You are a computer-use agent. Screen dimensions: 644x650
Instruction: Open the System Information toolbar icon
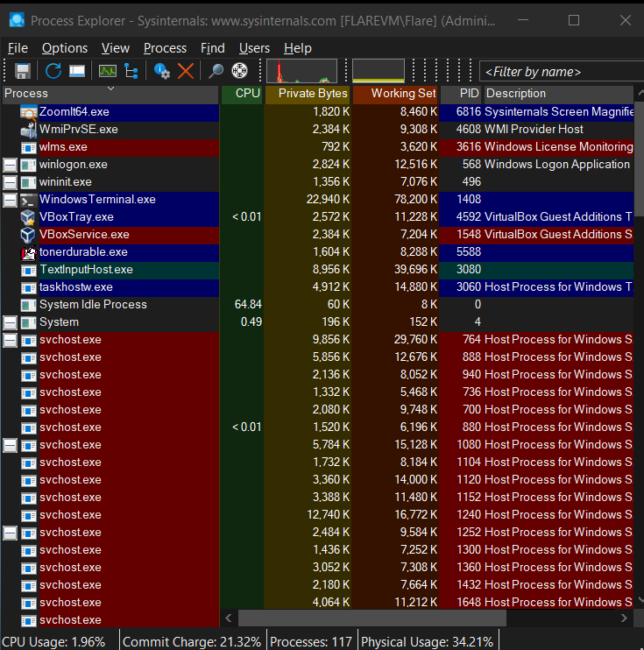(108, 71)
